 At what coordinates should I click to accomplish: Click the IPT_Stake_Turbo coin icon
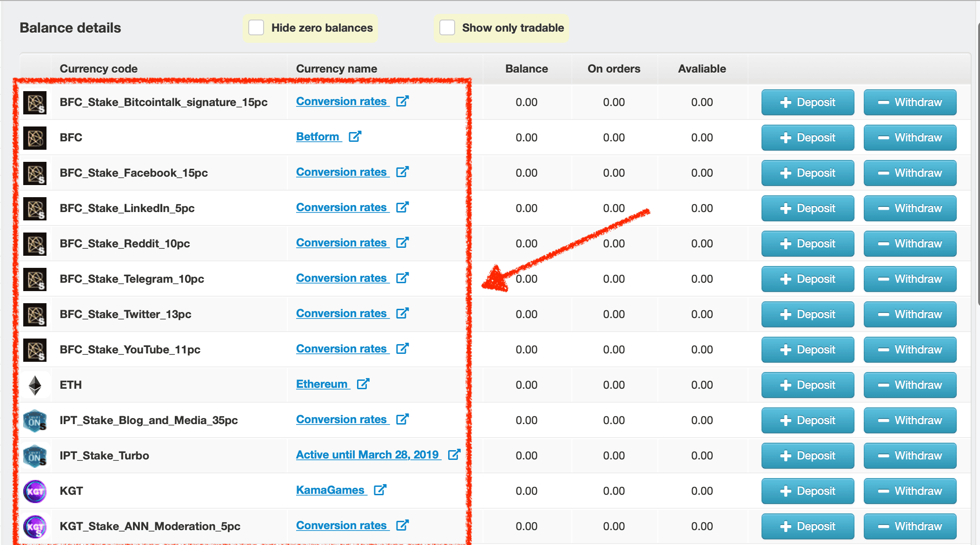pyautogui.click(x=35, y=456)
